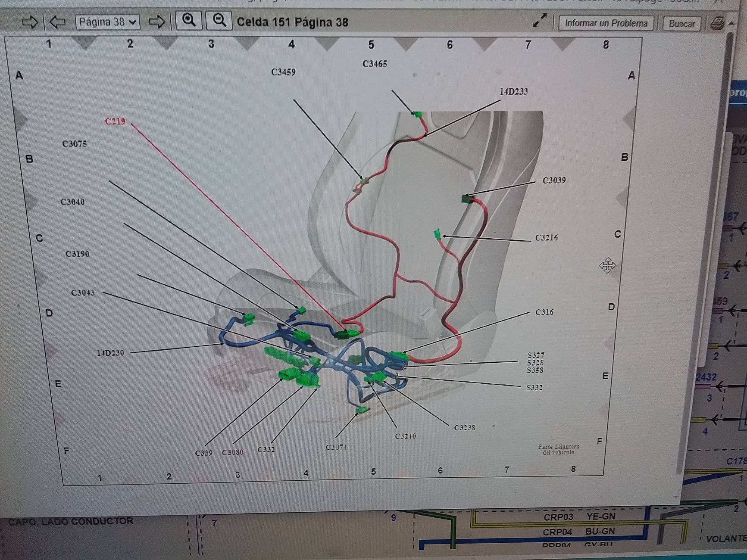Select the C339 connector label
This screenshot has height=560, width=747.
point(203,453)
